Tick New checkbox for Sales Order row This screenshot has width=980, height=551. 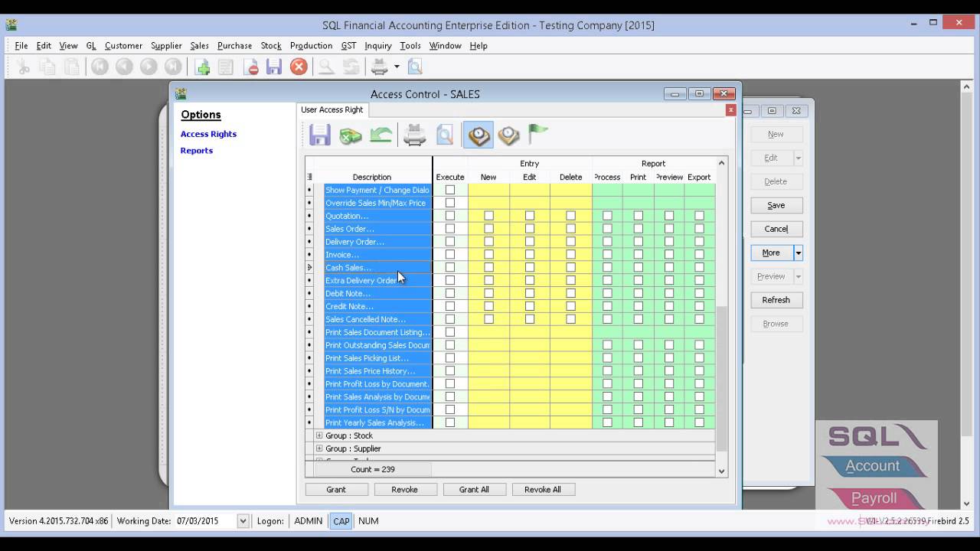coord(488,229)
